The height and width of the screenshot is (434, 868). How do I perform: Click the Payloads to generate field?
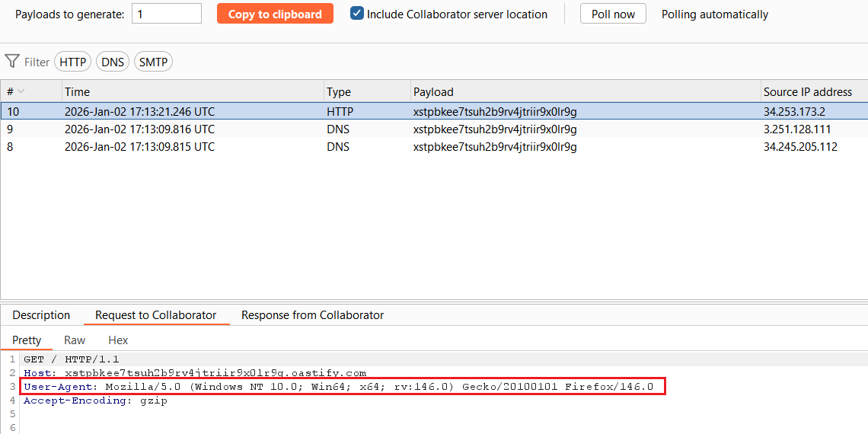167,14
